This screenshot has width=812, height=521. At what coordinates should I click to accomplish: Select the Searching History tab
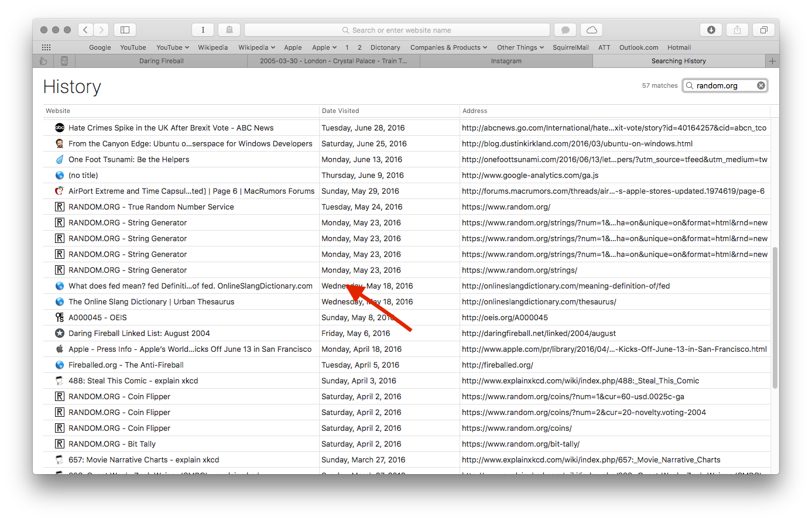pos(679,61)
